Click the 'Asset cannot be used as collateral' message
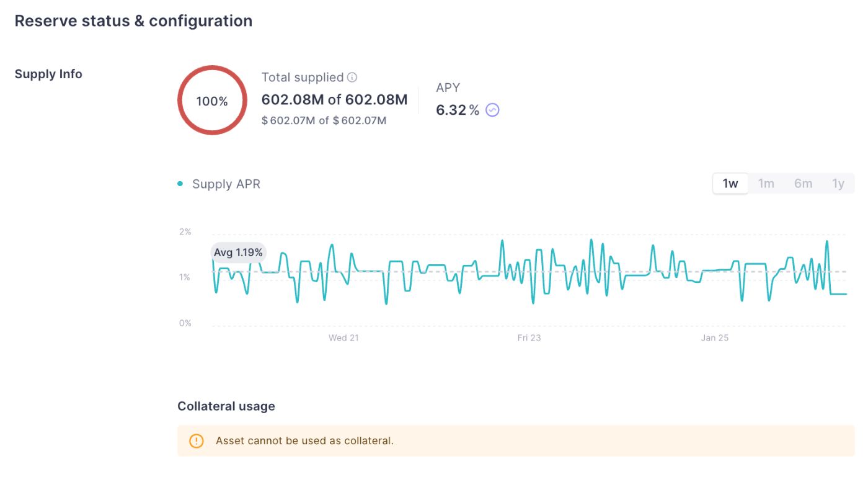This screenshot has height=487, width=868. (x=304, y=441)
